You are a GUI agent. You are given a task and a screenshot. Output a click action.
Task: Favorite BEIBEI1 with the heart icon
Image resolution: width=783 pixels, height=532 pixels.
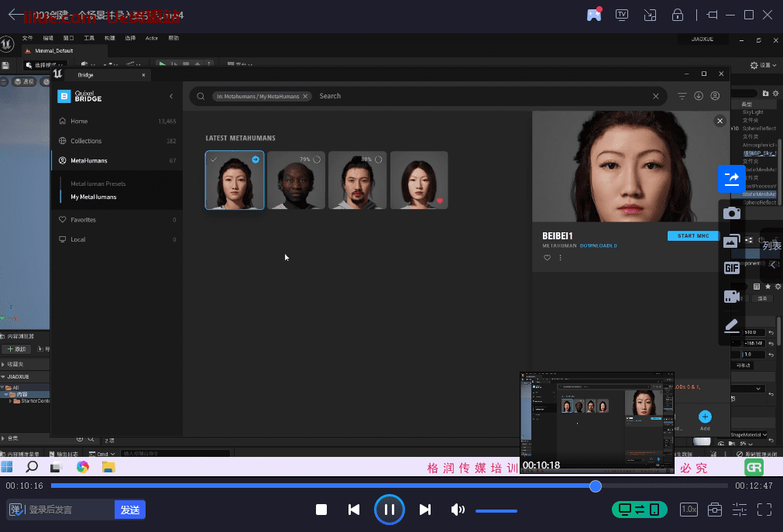548,257
